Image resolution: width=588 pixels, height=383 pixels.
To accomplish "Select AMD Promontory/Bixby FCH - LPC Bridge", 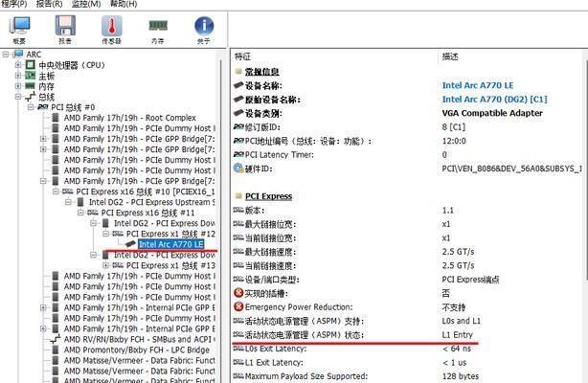I will [137, 349].
